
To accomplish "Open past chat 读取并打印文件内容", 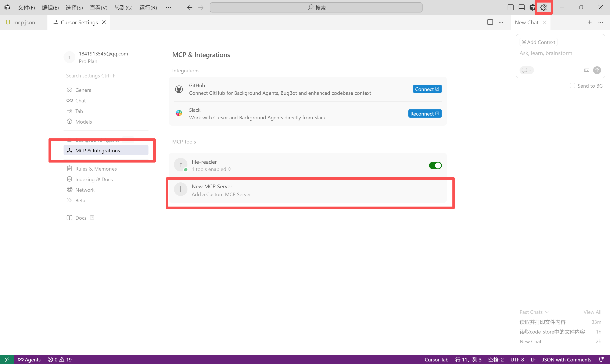I will [560, 322].
